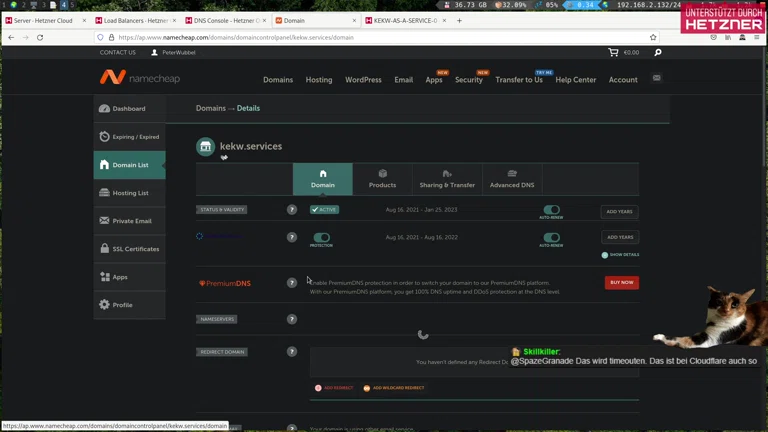Click the browser forward arrow
This screenshot has width=768, height=432.
(25, 37)
